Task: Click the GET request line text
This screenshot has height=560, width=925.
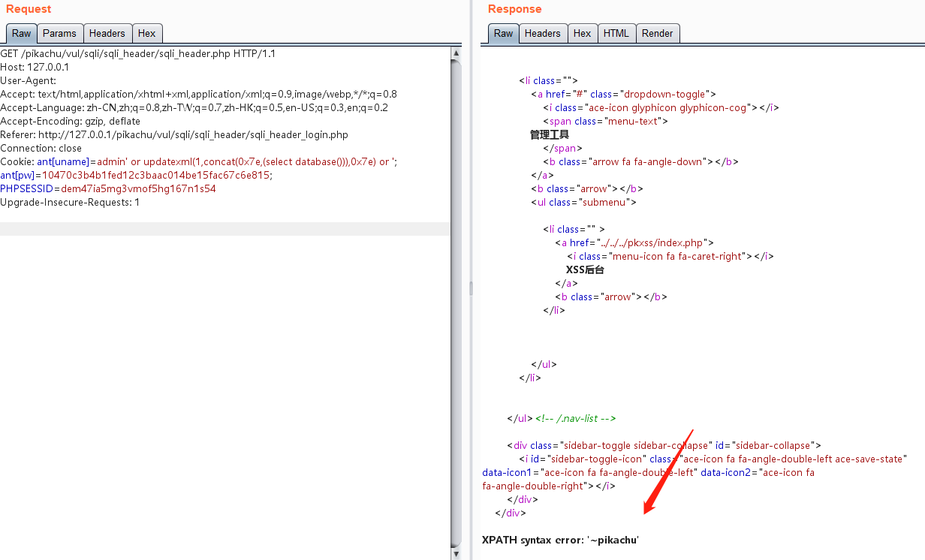Action: click(x=138, y=53)
